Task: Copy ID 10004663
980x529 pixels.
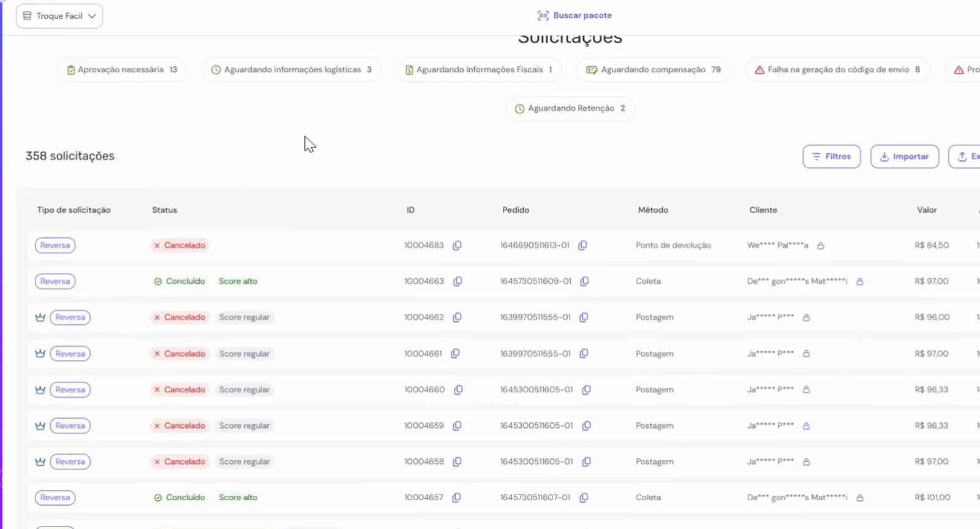Action: [x=458, y=281]
